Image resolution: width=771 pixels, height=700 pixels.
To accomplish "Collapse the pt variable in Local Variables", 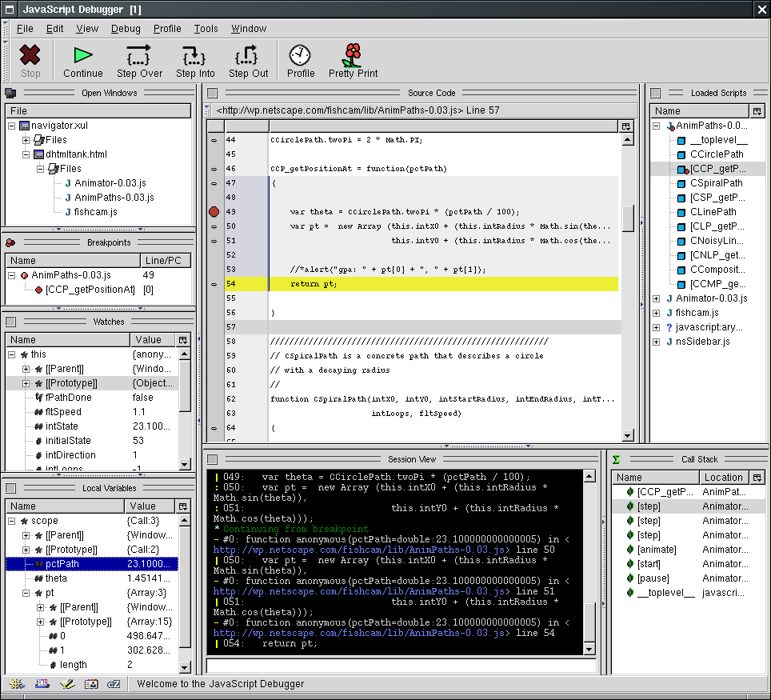I will coord(26,593).
